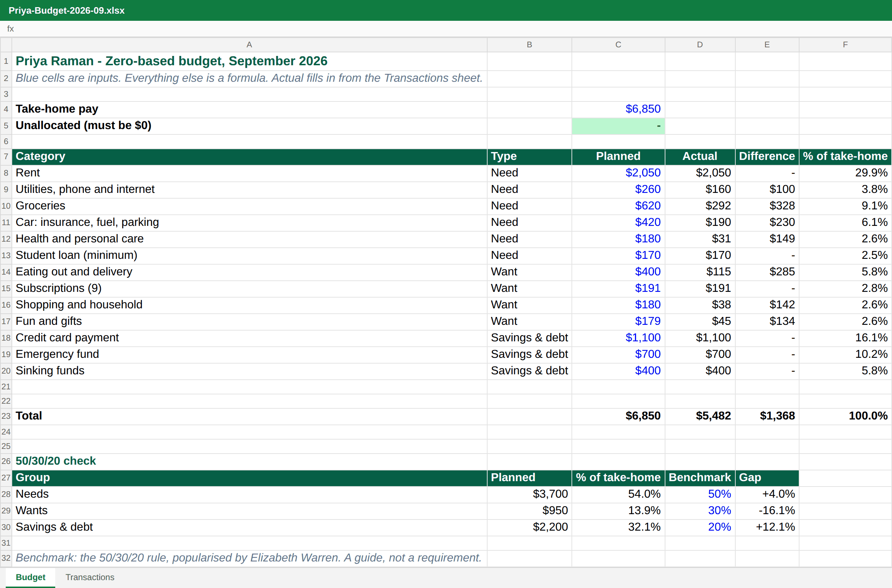Select the Total actual $5,482 cell
The width and height of the screenshot is (892, 588).
click(x=700, y=416)
